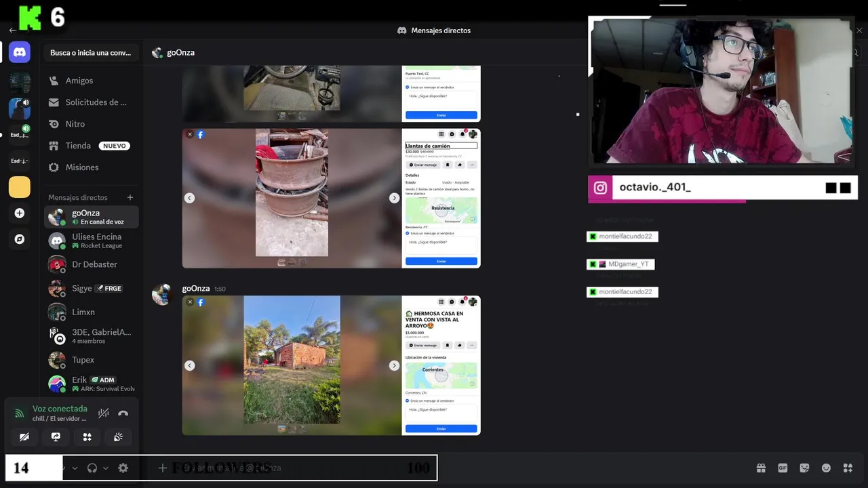Viewport: 868px width, 488px height.
Task: Go to the Nitro page
Action: point(92,124)
